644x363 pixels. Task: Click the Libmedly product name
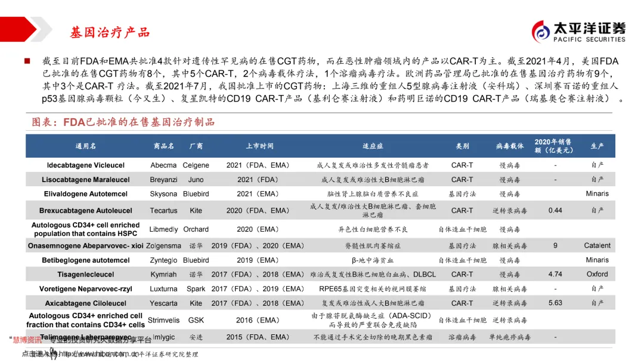(163, 229)
